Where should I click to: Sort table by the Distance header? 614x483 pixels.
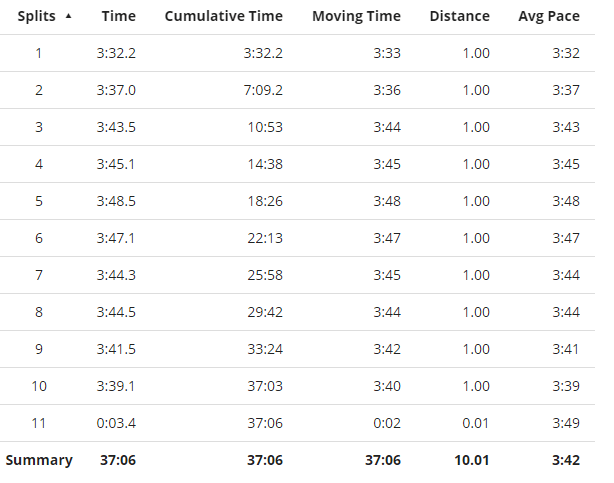[459, 16]
